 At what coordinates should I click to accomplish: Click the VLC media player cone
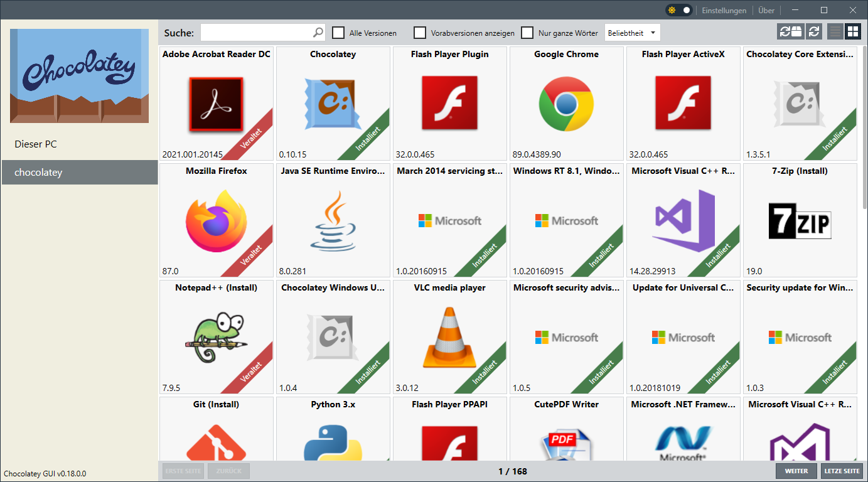click(x=450, y=337)
